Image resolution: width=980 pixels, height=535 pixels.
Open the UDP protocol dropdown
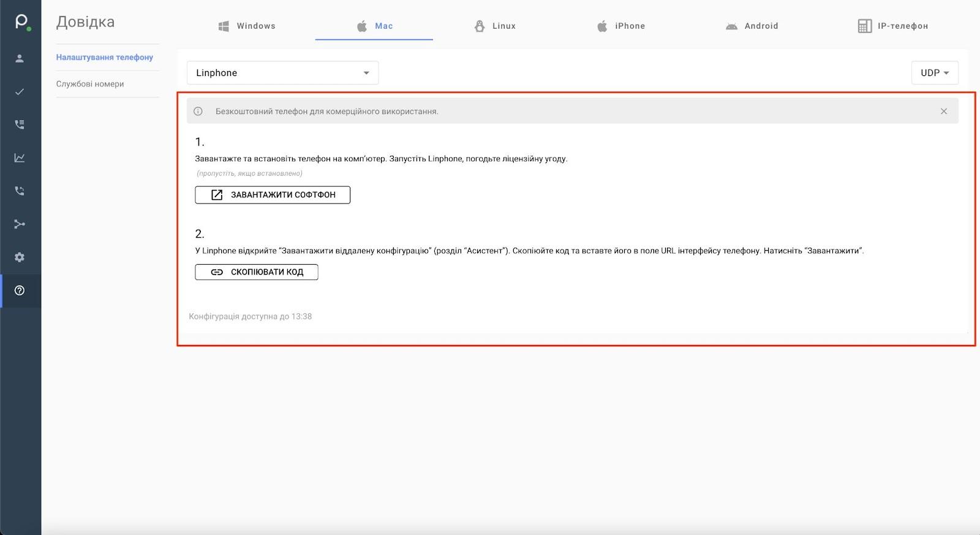934,73
